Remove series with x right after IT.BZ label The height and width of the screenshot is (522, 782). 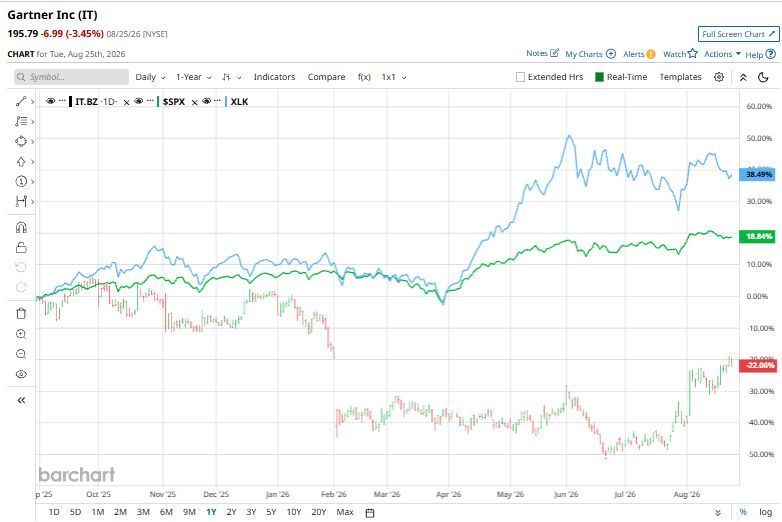[126, 102]
